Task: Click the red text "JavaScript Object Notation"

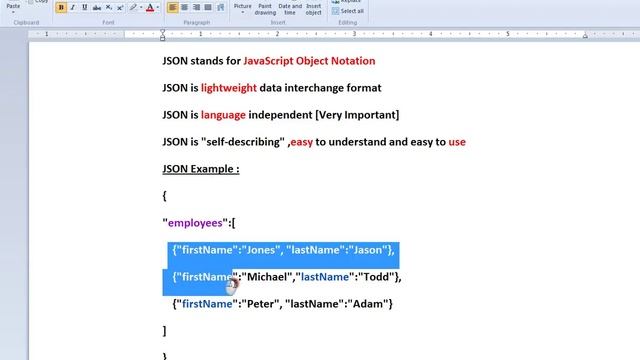Action: click(309, 61)
